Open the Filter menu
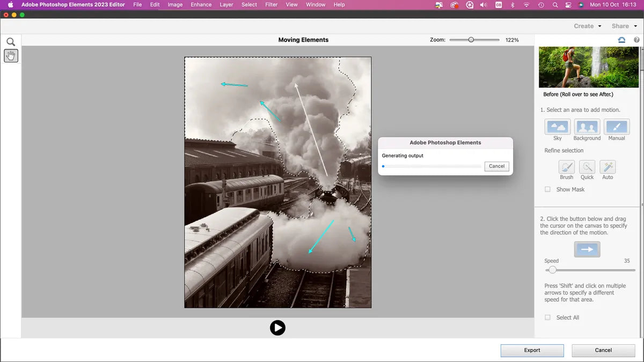 [x=271, y=5]
